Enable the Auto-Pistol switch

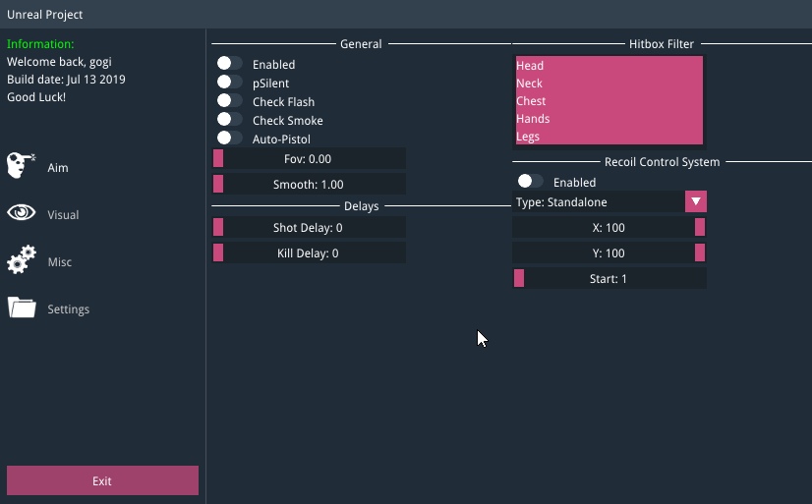point(229,139)
